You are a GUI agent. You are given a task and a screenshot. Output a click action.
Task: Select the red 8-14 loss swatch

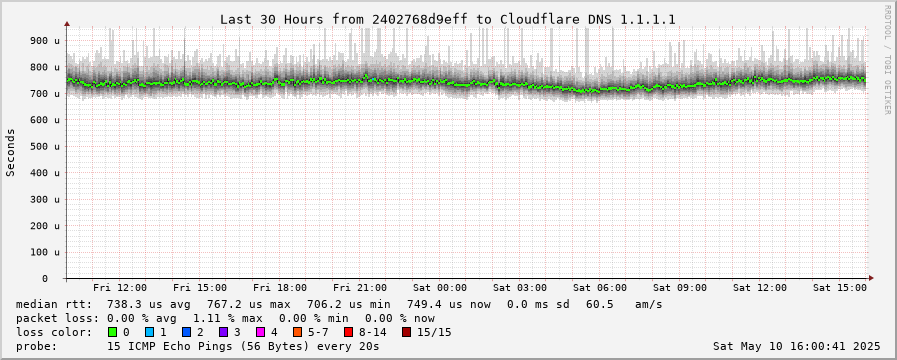(x=348, y=332)
